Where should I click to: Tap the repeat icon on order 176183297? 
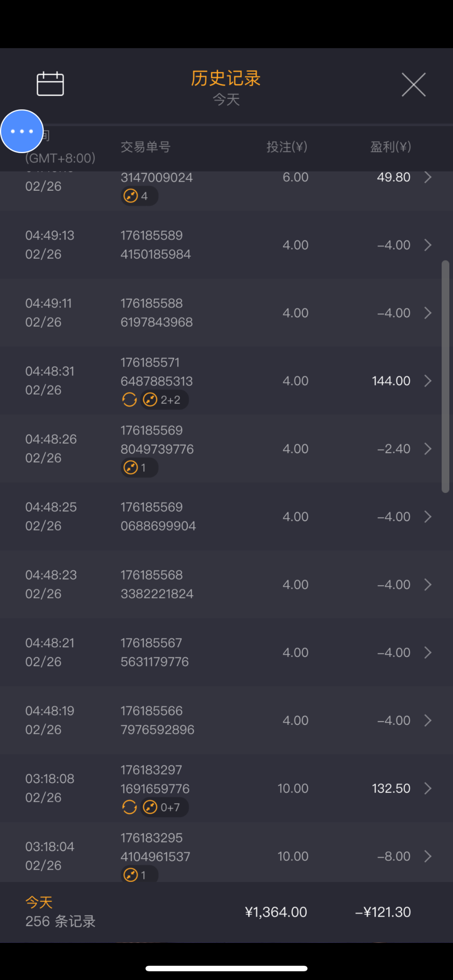[129, 807]
